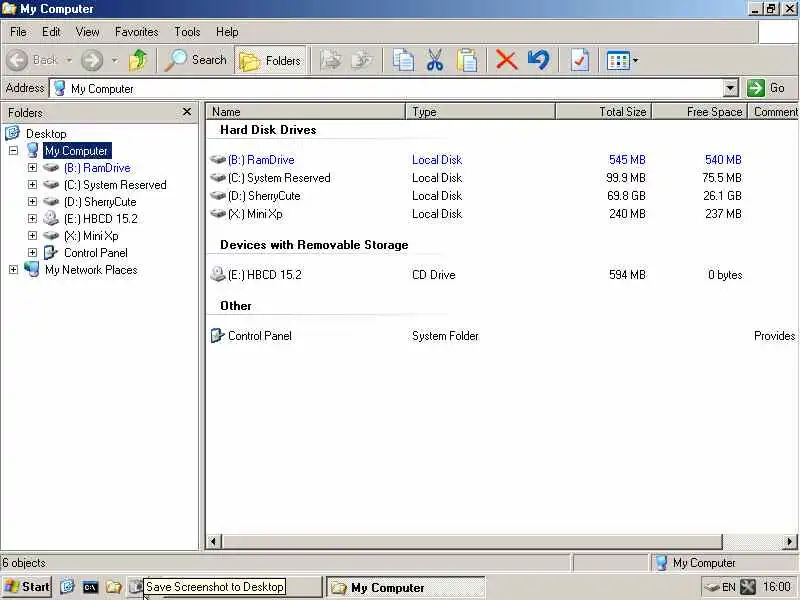
Task: Sort by the Free Space column header
Action: tap(700, 112)
